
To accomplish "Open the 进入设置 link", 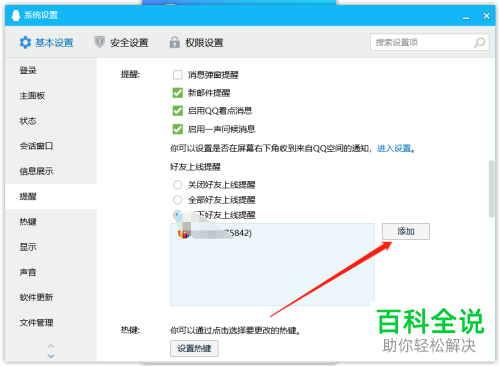I will 394,148.
